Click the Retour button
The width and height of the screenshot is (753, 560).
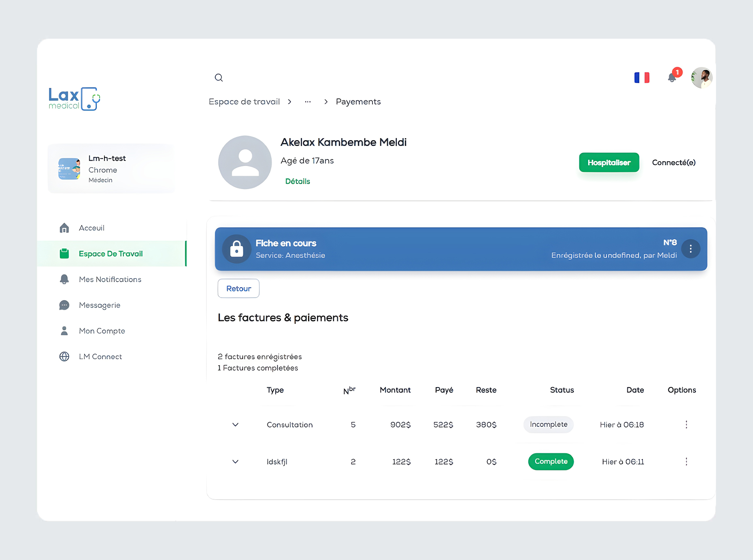coord(238,288)
